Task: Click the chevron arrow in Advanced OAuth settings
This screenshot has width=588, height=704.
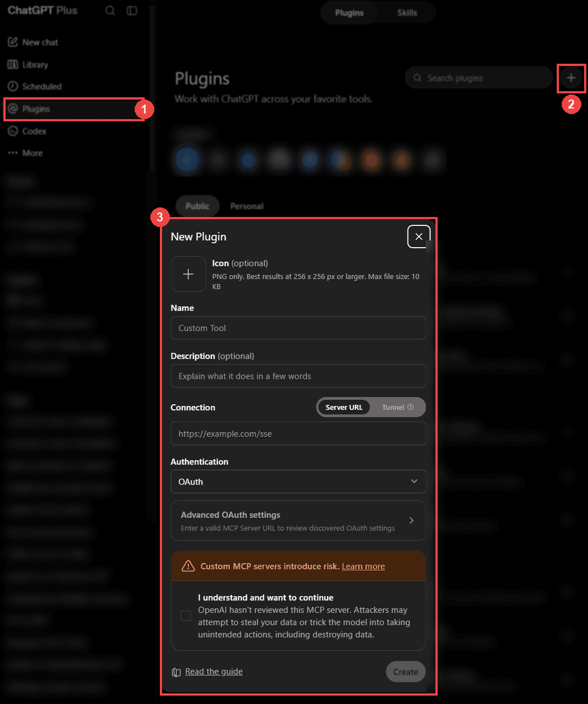Action: [x=411, y=521]
